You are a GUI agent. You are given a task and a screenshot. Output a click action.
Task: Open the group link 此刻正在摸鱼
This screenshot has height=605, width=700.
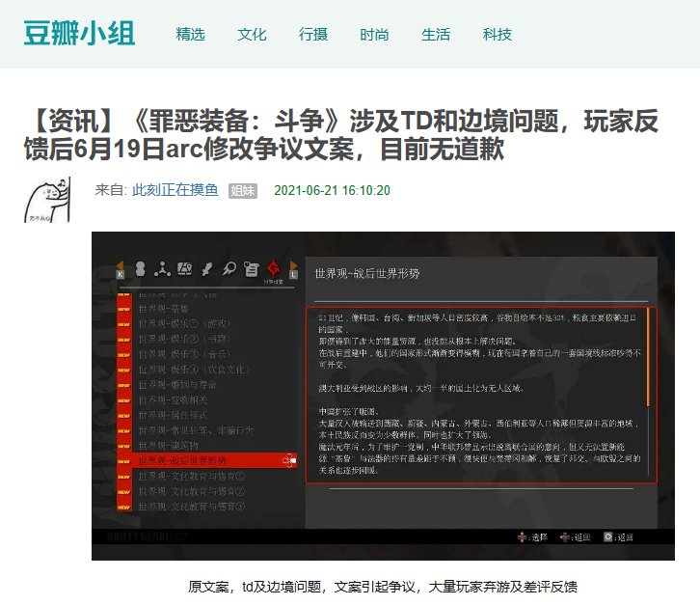point(175,190)
